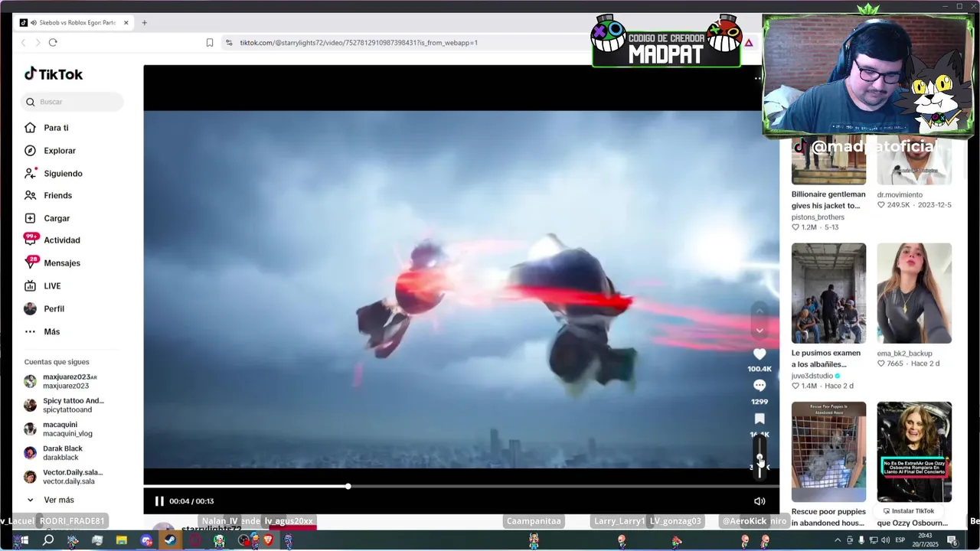
Task: Open the Para ti feed
Action: click(56, 128)
